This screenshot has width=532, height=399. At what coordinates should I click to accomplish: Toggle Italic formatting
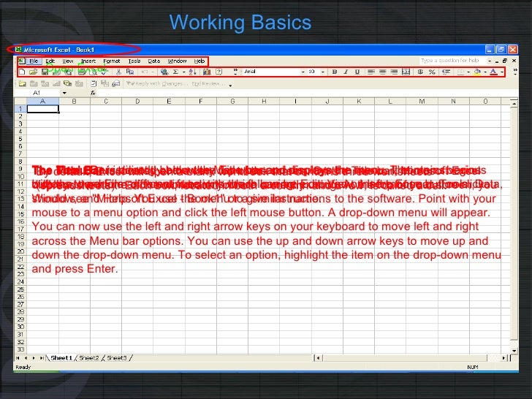click(x=346, y=72)
